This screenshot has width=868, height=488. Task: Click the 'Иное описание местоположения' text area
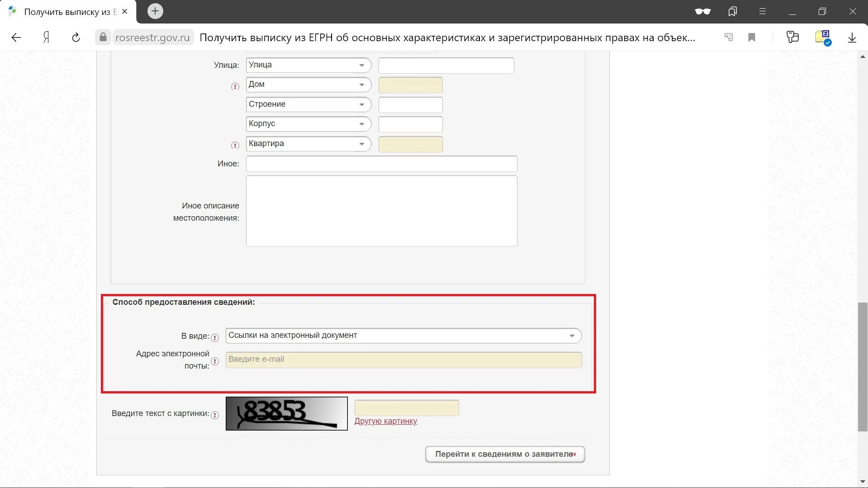[381, 211]
